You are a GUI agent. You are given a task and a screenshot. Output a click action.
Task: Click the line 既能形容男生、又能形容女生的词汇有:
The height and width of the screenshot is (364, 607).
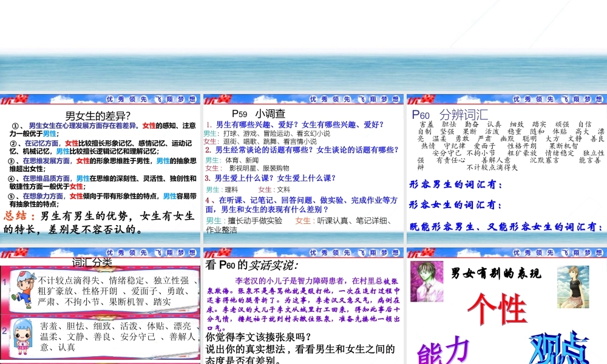tap(506, 227)
